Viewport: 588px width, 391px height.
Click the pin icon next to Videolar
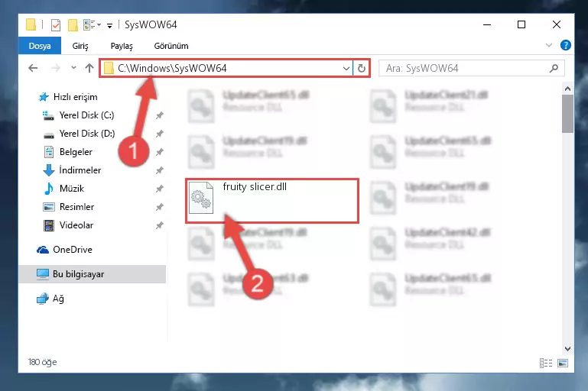[160, 225]
